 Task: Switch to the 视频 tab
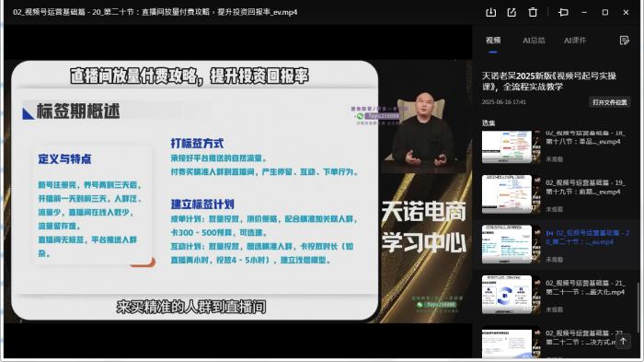click(493, 41)
